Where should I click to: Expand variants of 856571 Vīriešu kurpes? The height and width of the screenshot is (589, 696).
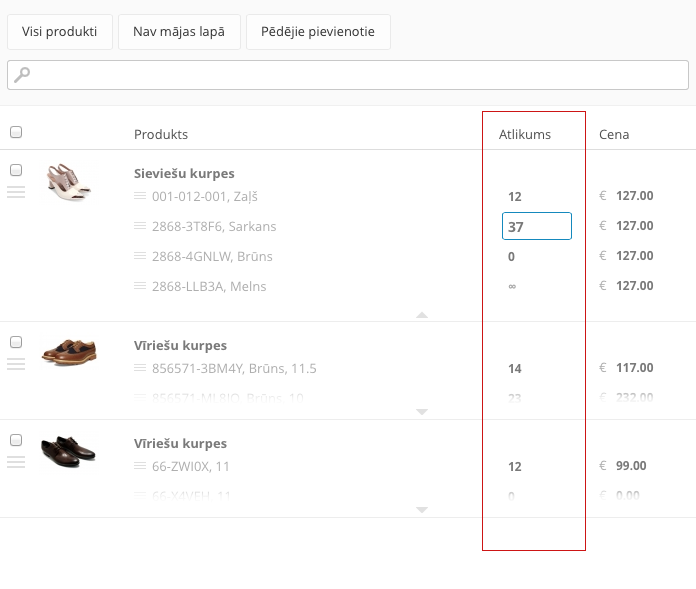coord(422,412)
